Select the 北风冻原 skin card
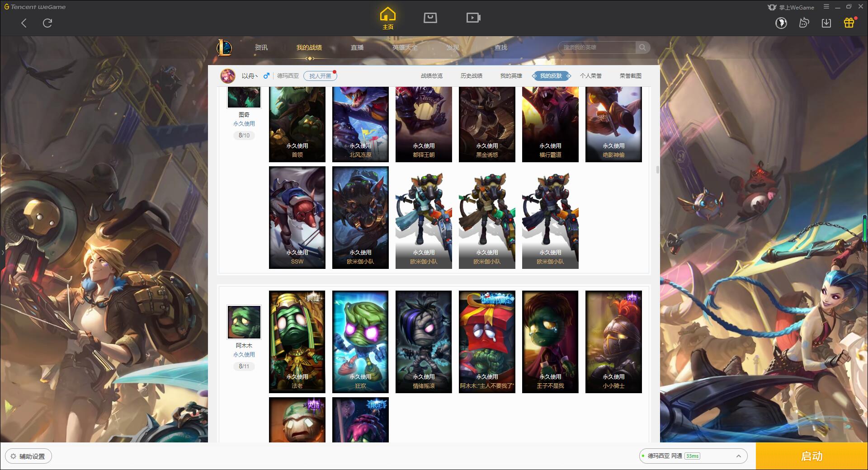Viewport: 868px width, 470px height. point(360,124)
